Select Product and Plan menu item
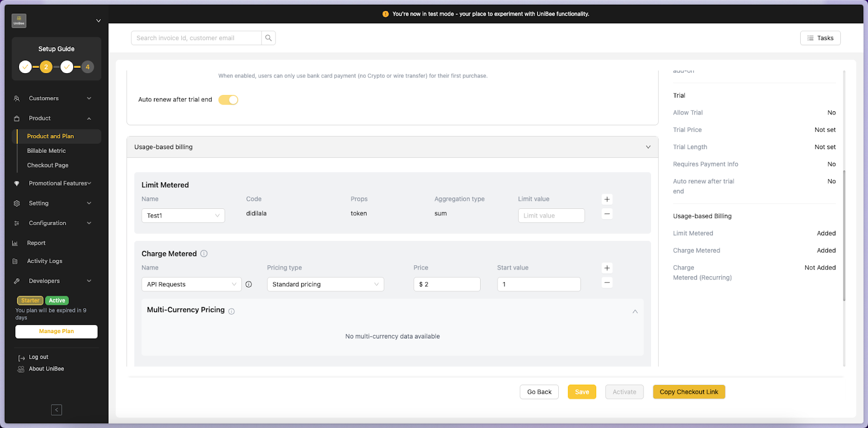 56,136
